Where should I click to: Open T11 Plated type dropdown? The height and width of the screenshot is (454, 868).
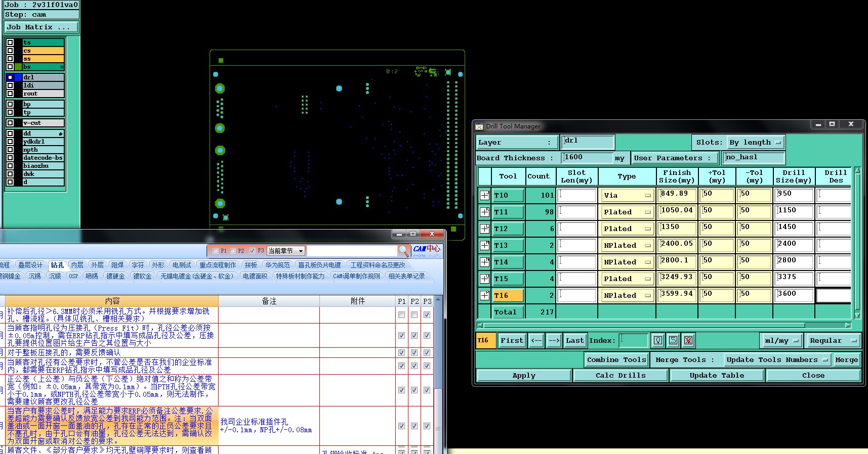[x=627, y=212]
